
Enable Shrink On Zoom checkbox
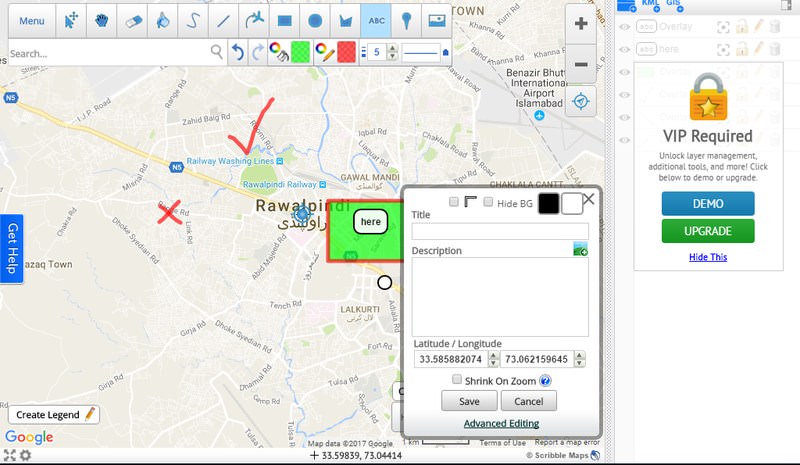457,379
